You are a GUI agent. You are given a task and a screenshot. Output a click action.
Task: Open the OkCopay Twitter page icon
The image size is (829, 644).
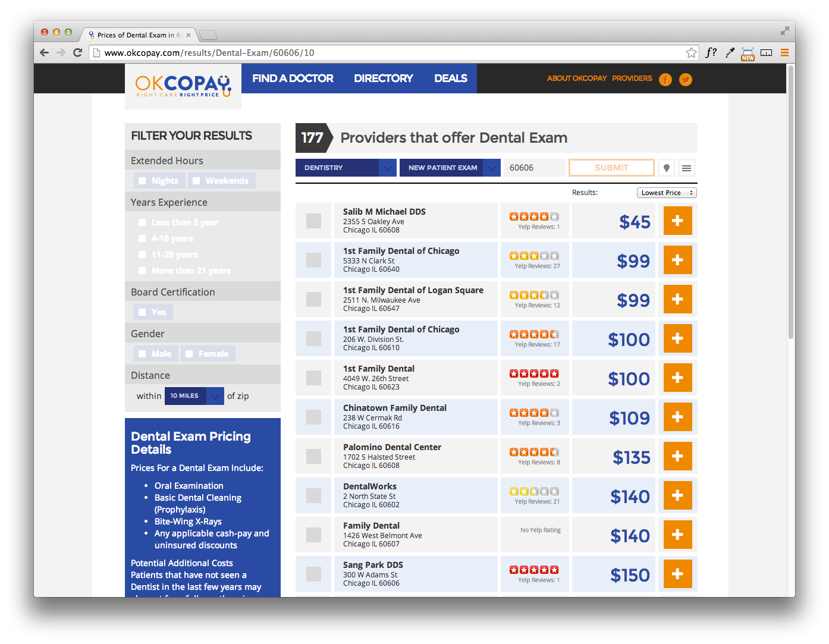(x=686, y=79)
